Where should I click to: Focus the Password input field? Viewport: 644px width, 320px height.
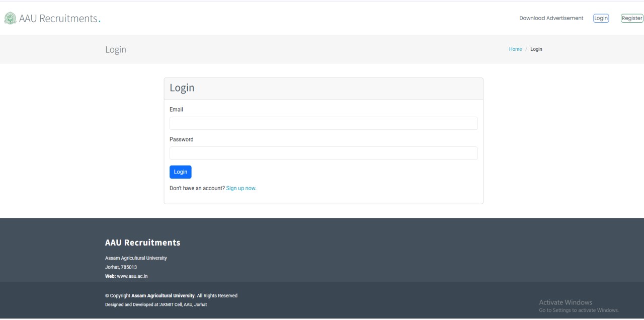[324, 153]
